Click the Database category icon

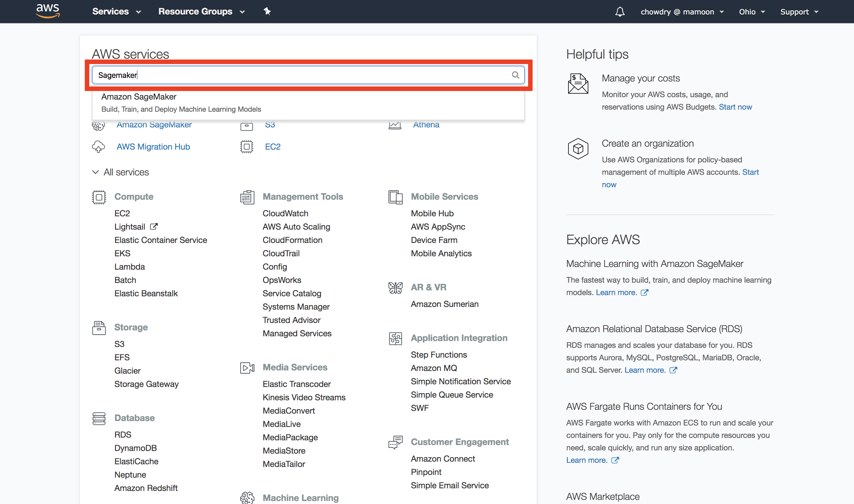pyautogui.click(x=99, y=418)
